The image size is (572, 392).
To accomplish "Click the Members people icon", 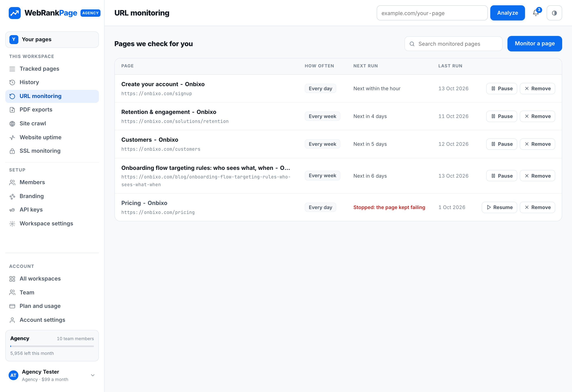I will [12, 183].
